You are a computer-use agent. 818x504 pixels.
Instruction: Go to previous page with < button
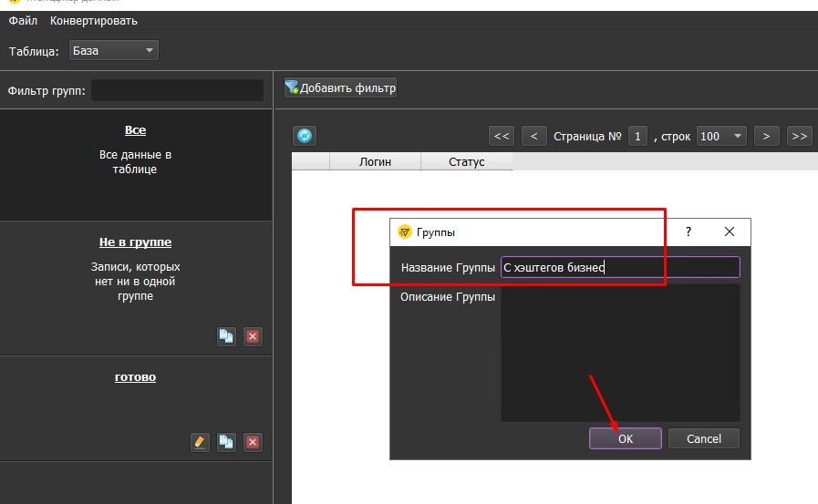coord(533,136)
